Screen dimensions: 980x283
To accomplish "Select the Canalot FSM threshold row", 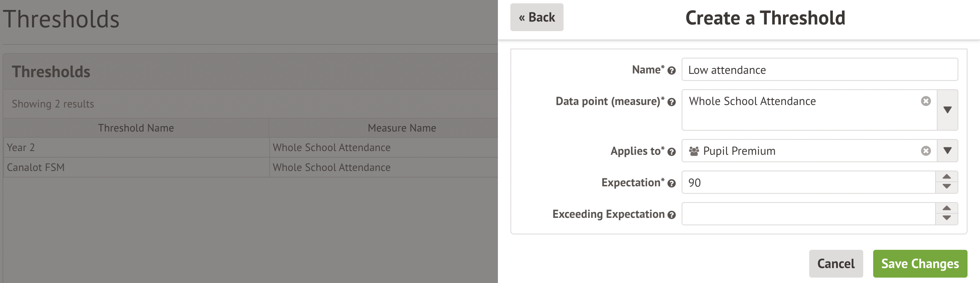I will [251, 168].
